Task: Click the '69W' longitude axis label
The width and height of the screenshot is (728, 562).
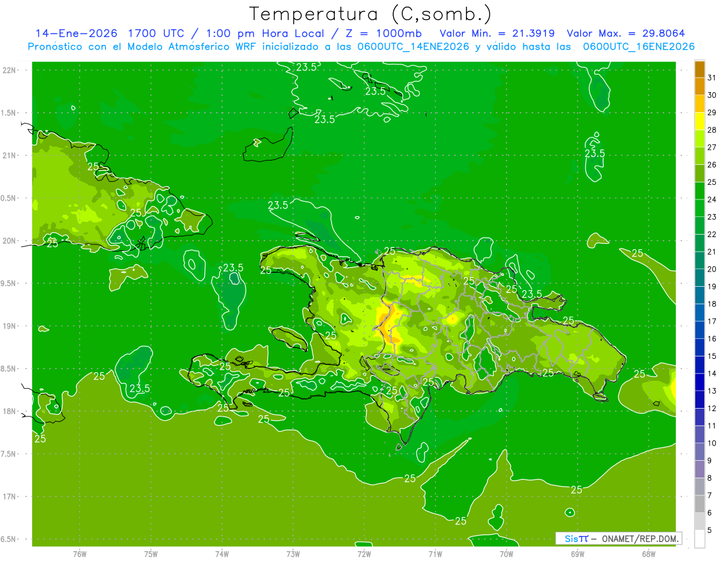Action: tap(578, 554)
